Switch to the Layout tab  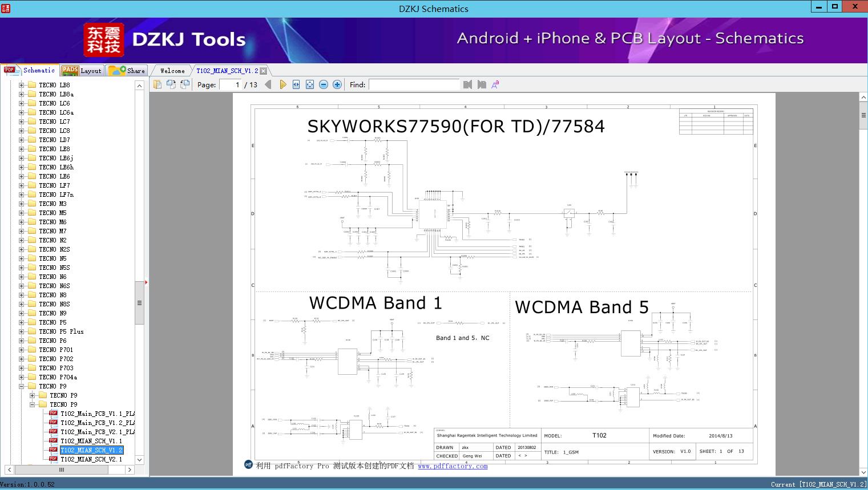[x=82, y=71]
